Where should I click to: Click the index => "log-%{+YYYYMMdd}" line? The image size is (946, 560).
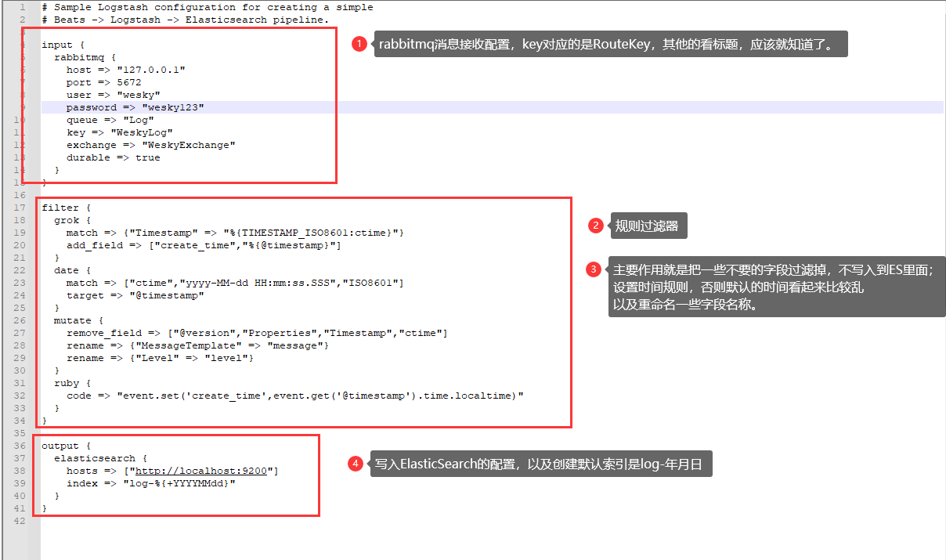click(150, 483)
